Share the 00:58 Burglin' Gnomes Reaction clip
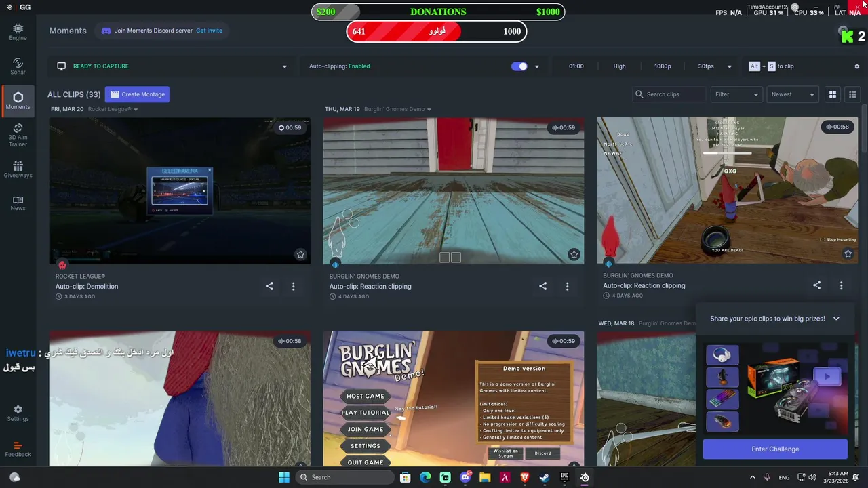The image size is (868, 488). click(816, 285)
